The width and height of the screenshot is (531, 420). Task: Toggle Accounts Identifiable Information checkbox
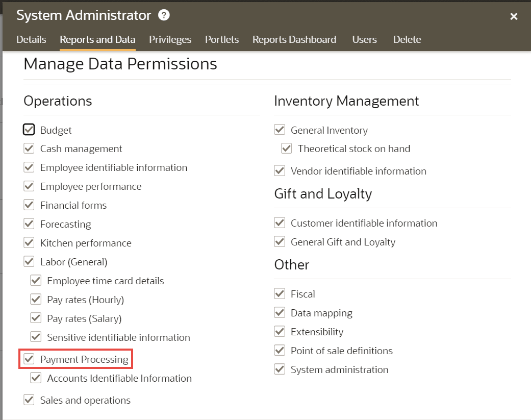coord(36,378)
